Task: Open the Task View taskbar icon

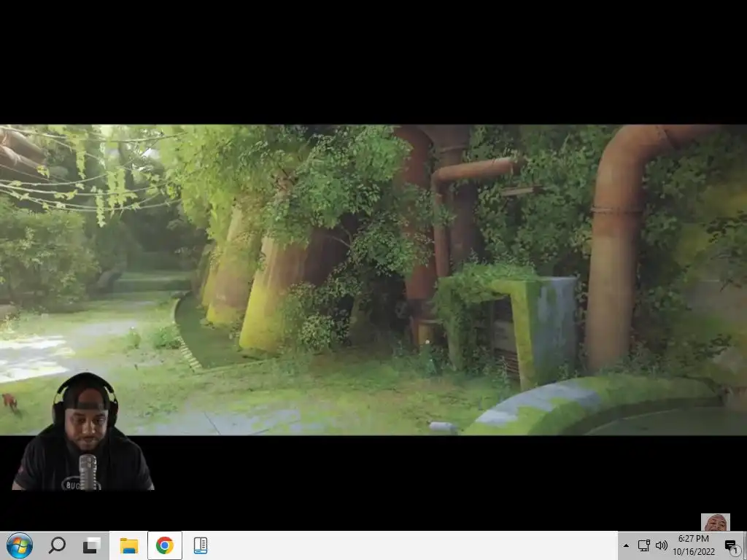Action: pyautogui.click(x=91, y=545)
